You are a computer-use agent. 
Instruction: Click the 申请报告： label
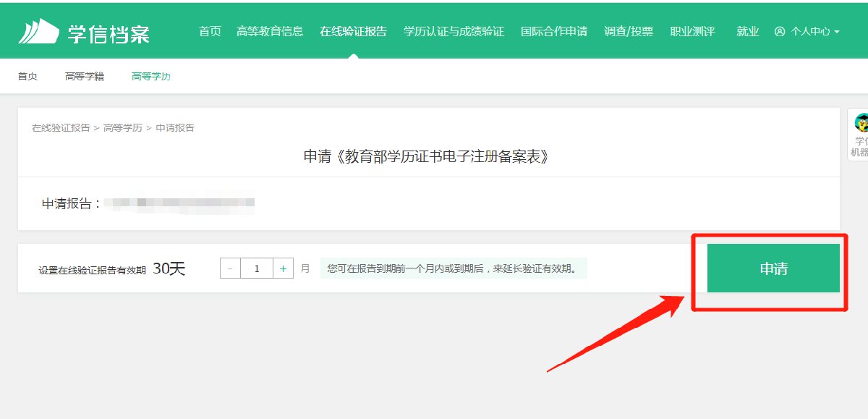tap(72, 204)
